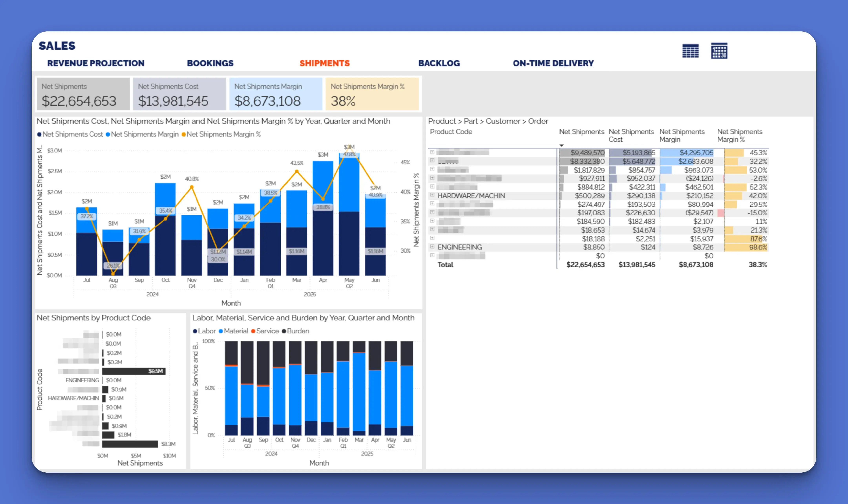Open ON-TIME DELIVERY view

pyautogui.click(x=553, y=63)
